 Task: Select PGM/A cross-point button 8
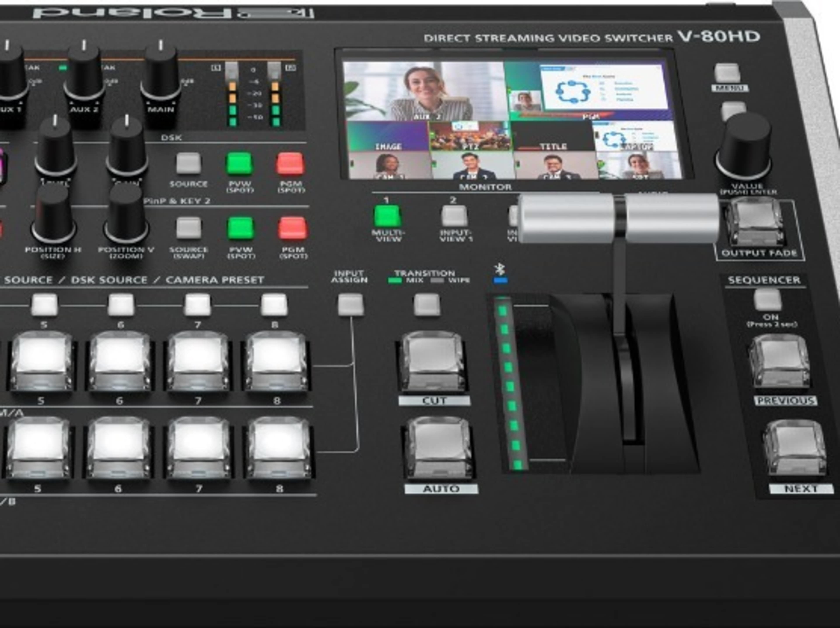tap(277, 361)
